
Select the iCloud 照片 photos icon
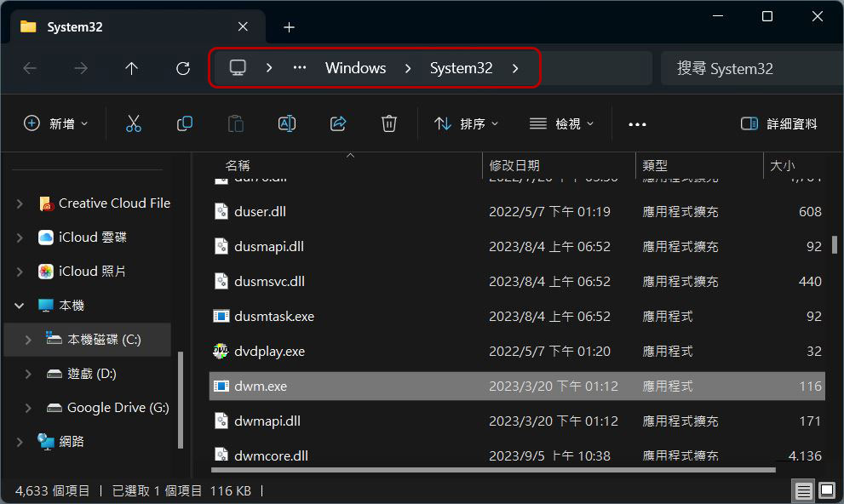[46, 271]
